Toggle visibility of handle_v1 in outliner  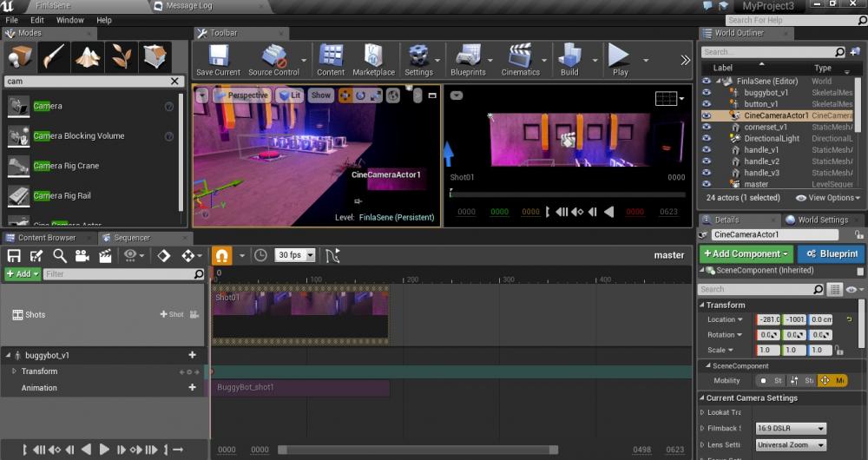707,150
